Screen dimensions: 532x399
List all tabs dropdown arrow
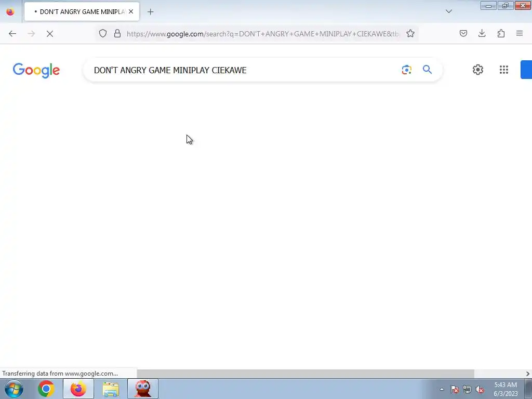[x=449, y=11]
